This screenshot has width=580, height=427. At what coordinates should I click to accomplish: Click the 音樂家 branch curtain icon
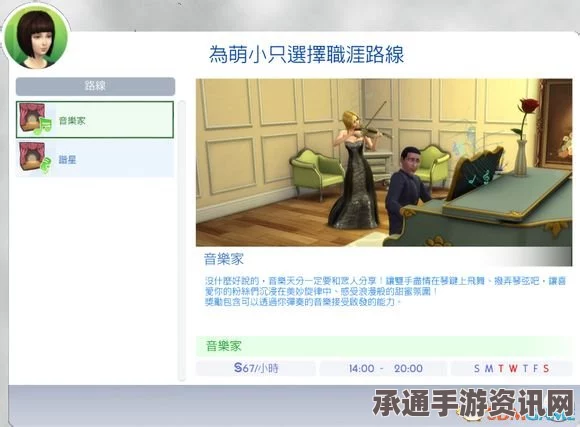point(35,119)
